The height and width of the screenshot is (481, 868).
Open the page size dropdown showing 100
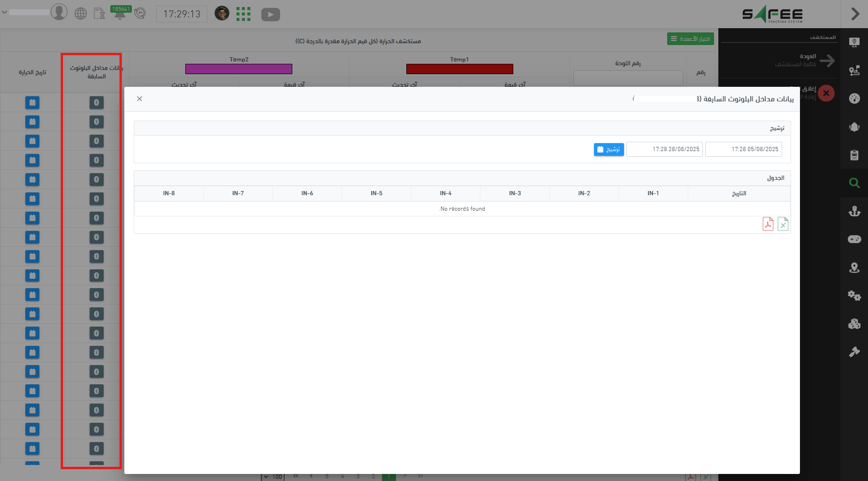click(272, 477)
